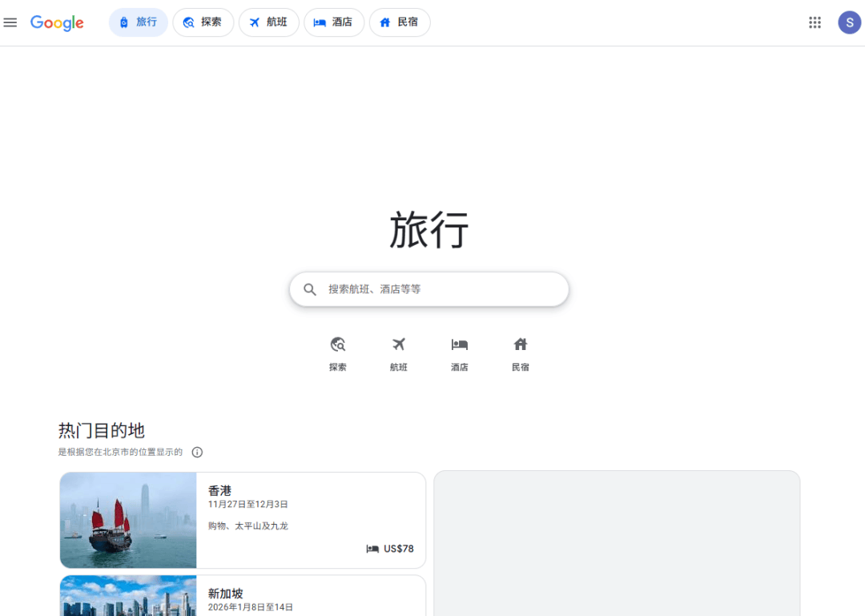Open the account avatar S
The height and width of the screenshot is (616, 865).
tap(849, 22)
